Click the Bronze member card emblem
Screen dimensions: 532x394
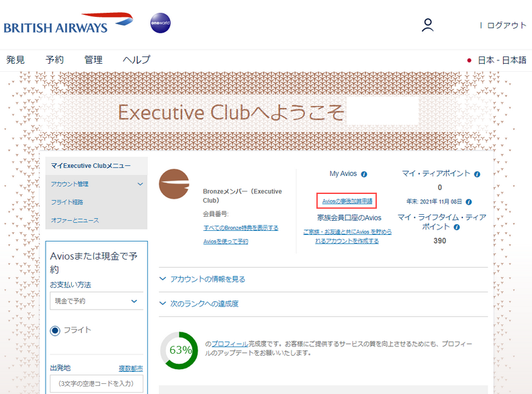tap(174, 184)
